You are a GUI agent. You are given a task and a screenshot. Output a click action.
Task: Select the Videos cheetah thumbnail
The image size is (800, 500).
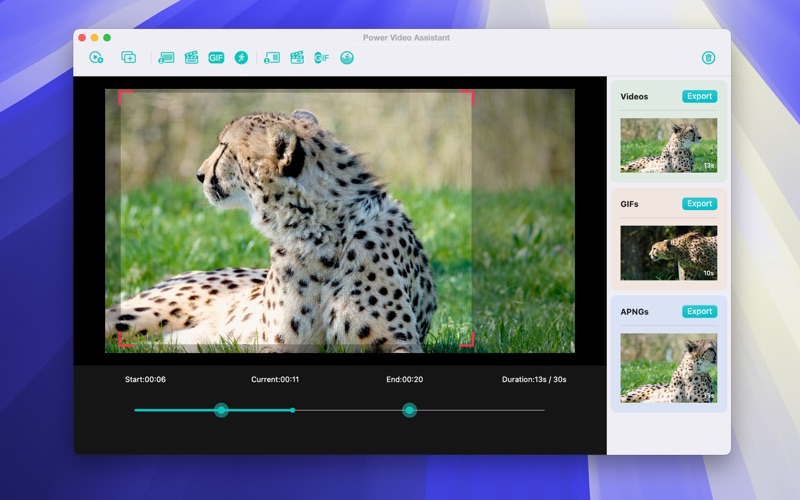click(x=668, y=145)
